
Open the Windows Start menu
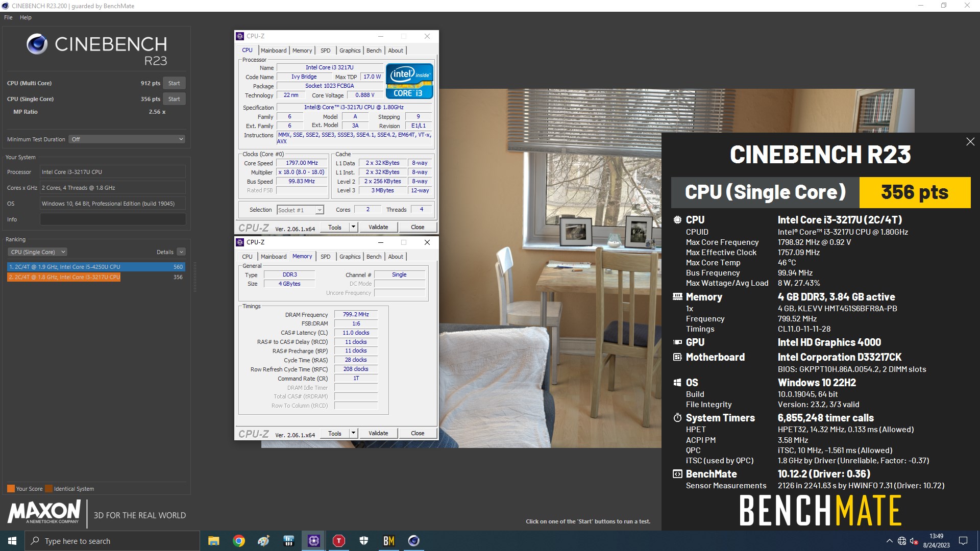click(12, 541)
